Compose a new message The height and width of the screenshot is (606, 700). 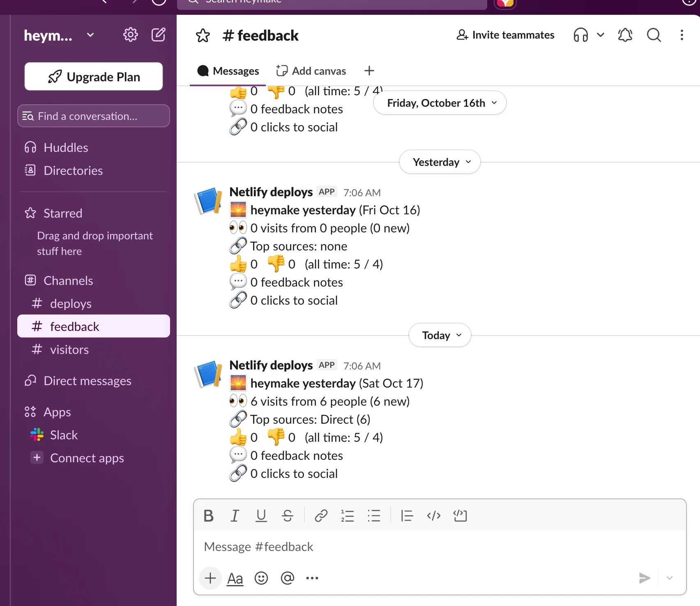pyautogui.click(x=159, y=35)
